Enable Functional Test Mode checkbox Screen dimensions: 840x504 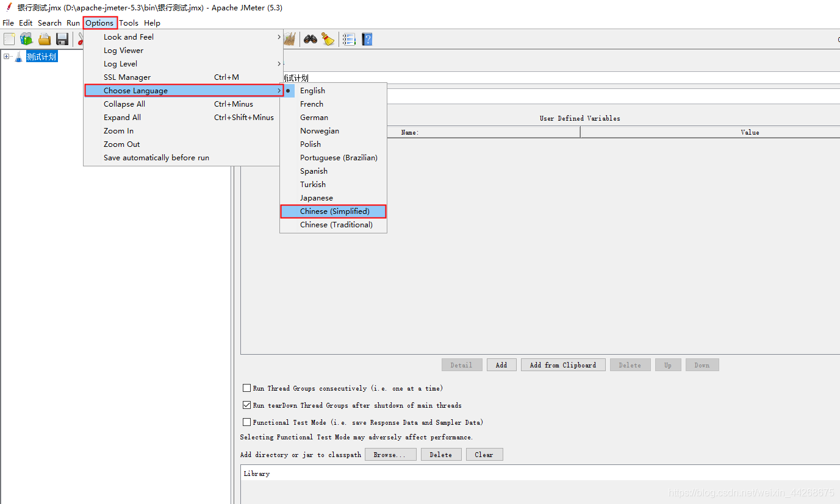click(246, 422)
